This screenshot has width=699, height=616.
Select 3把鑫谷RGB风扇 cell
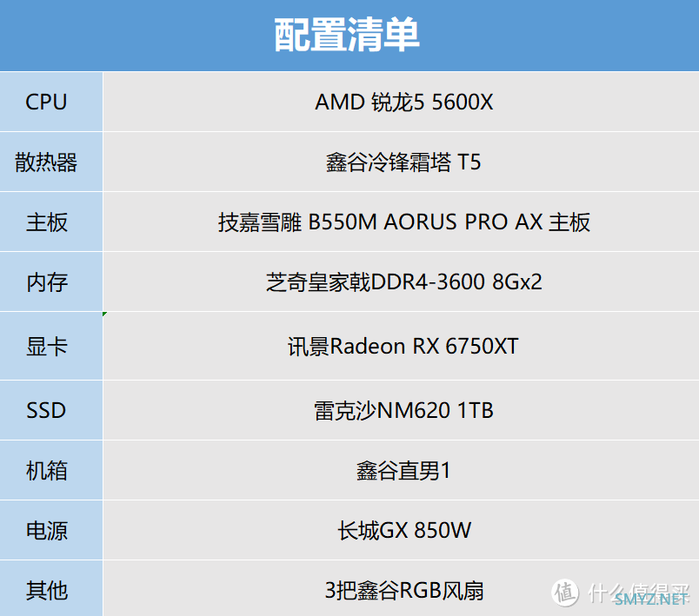(401, 588)
